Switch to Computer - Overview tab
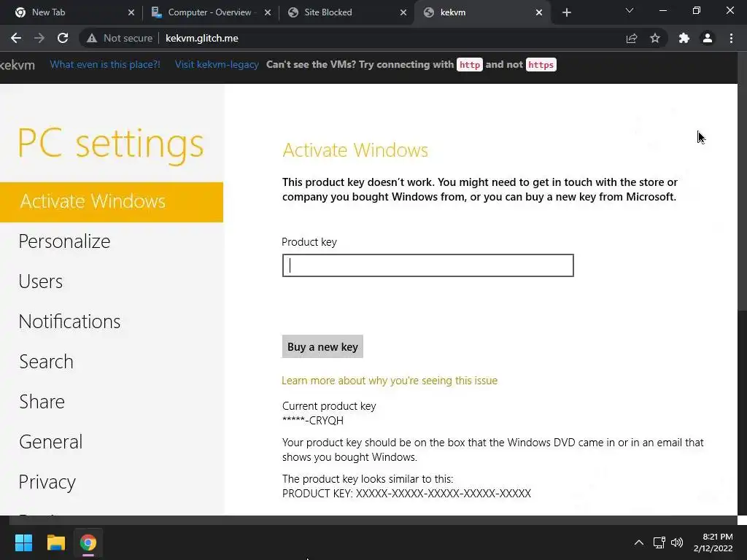The image size is (747, 560). coord(209,12)
